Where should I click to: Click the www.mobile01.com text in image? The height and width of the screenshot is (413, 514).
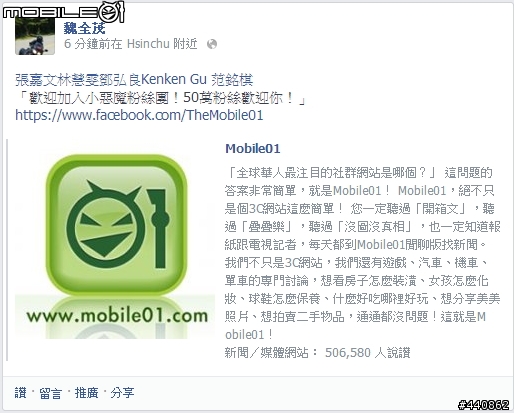tap(117, 316)
